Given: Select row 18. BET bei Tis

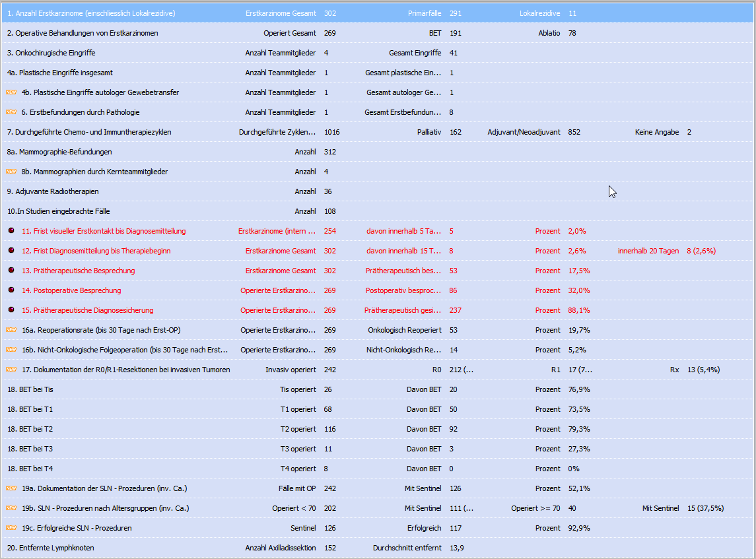Looking at the screenshot, I should (377, 389).
